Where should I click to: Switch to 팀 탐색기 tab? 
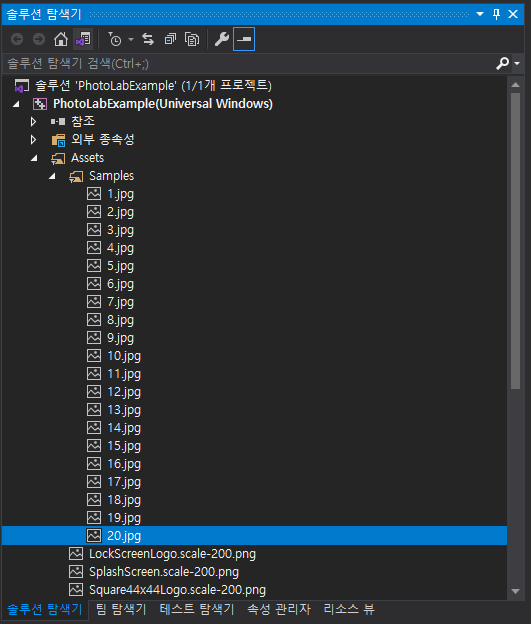click(x=121, y=609)
